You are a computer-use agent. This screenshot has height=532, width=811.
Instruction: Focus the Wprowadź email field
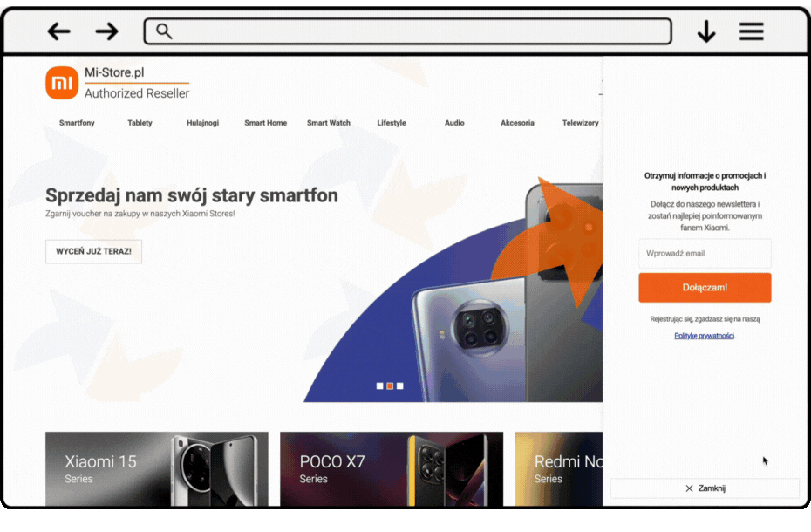point(705,254)
